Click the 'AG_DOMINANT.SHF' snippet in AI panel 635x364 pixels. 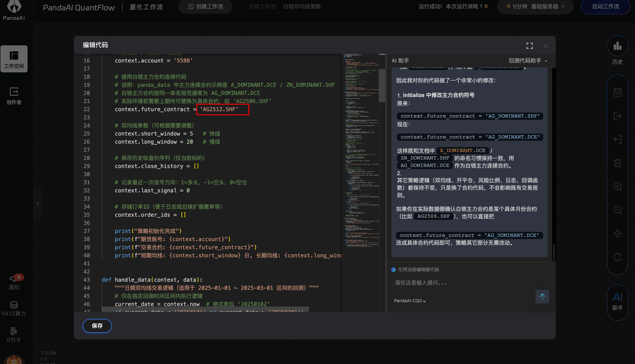pyautogui.click(x=470, y=116)
